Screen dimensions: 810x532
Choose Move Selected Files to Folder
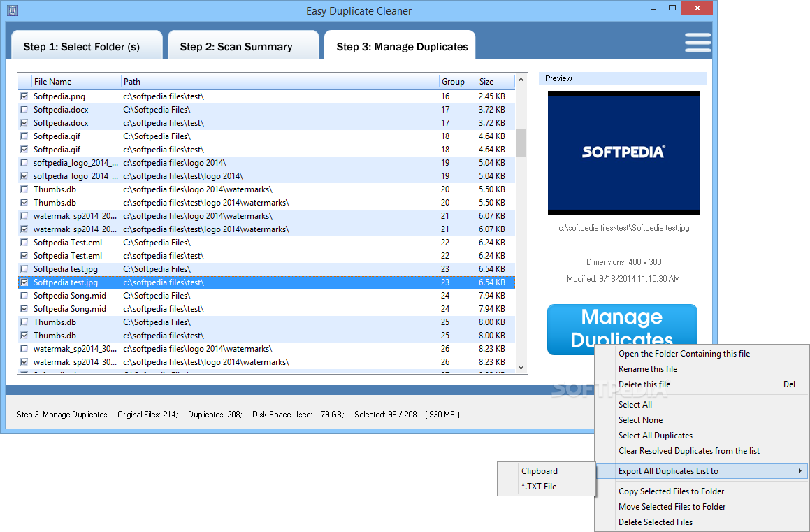702,507
